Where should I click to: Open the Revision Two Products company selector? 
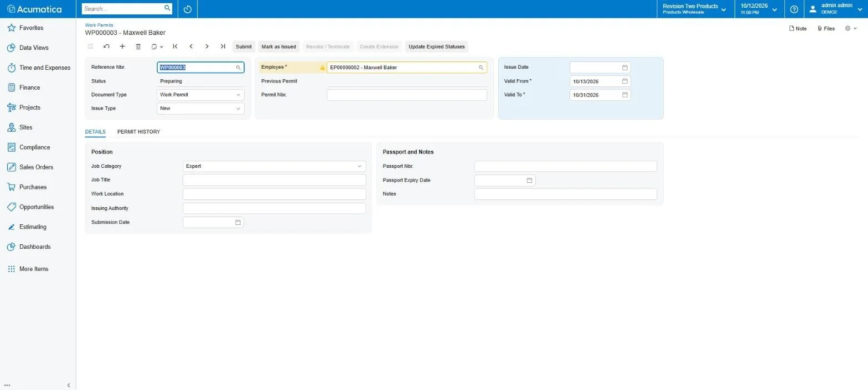694,9
